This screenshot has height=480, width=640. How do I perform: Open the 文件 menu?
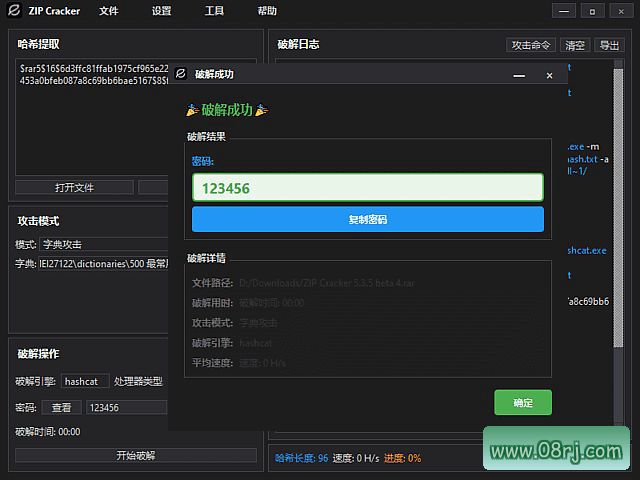pos(109,11)
